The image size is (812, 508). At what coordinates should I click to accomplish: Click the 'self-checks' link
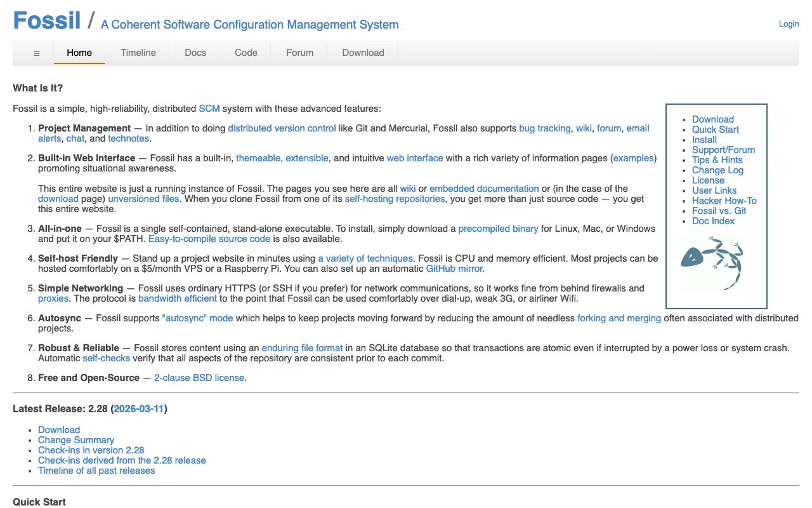click(x=107, y=358)
